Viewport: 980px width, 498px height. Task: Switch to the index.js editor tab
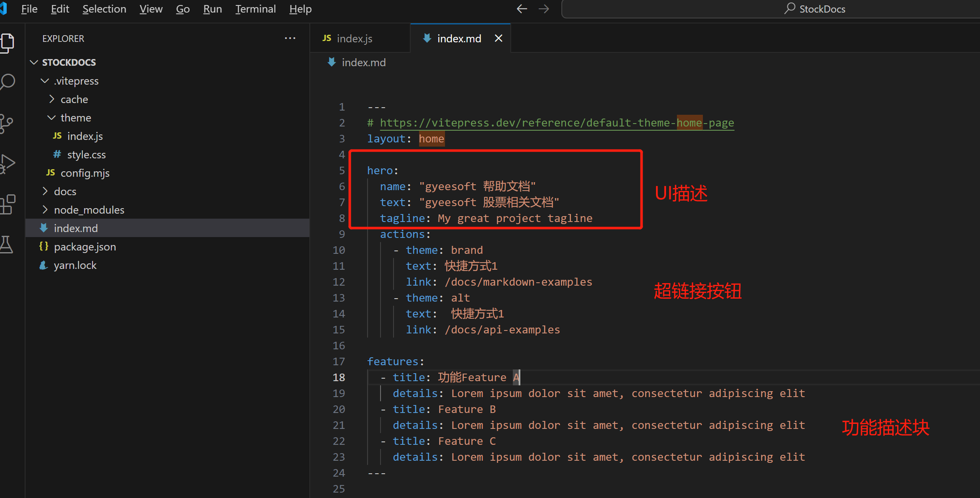[354, 39]
